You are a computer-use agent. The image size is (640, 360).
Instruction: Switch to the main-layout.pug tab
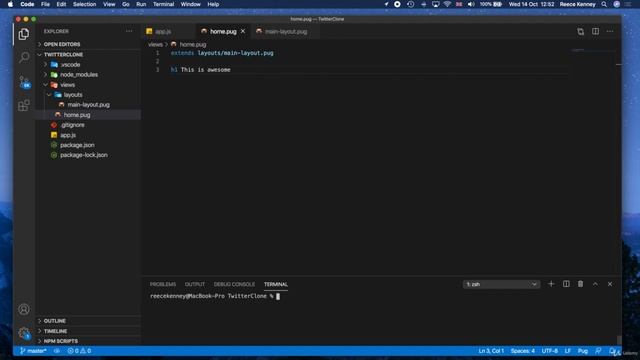pyautogui.click(x=285, y=31)
